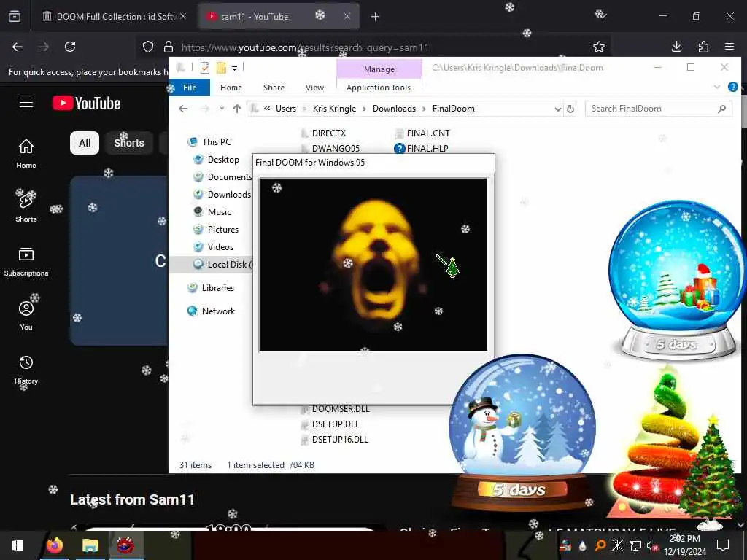Open YouTube History
The height and width of the screenshot is (560, 747).
pyautogui.click(x=26, y=370)
